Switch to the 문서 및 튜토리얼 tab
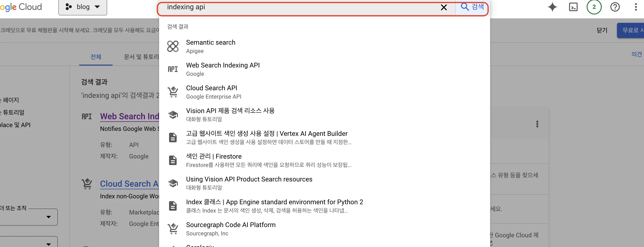 click(142, 57)
